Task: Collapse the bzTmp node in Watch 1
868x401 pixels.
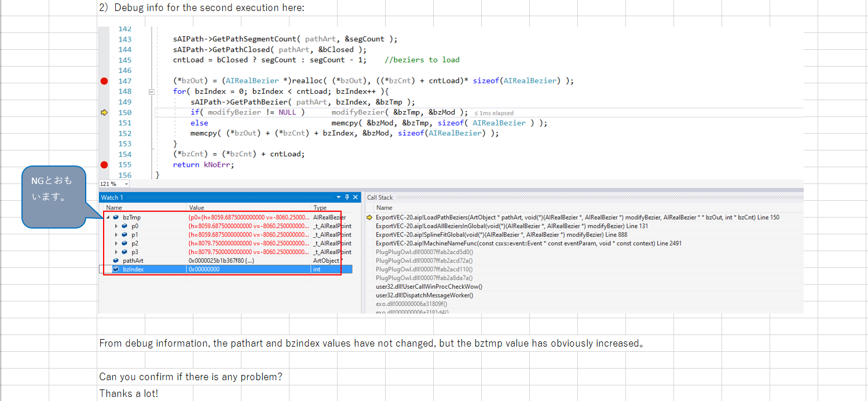Action: coord(107,217)
